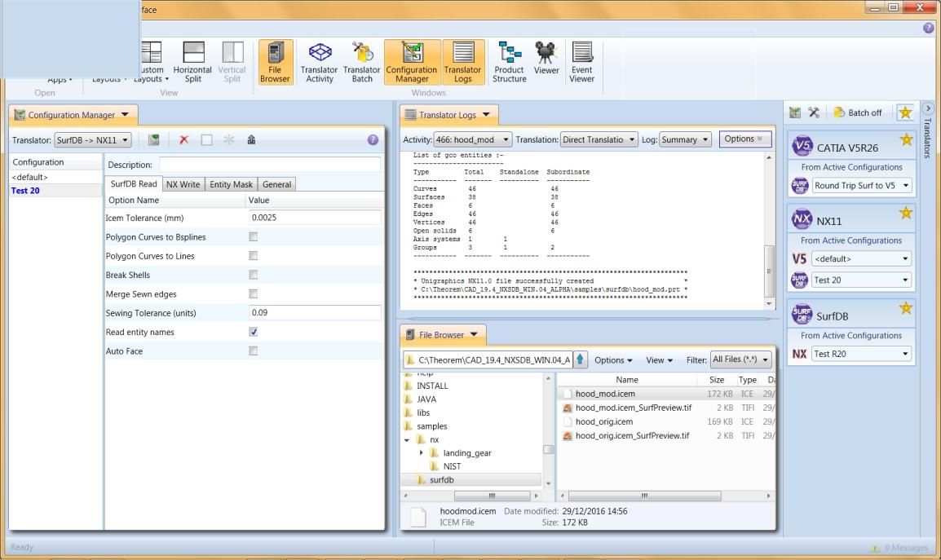Open the Configuration Manager panel menu arrow
Viewport: 941px width, 560px height.
pyautogui.click(x=125, y=114)
